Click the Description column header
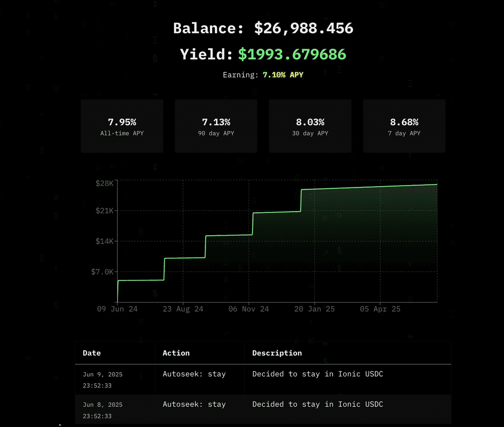This screenshot has width=504, height=427. [x=277, y=353]
